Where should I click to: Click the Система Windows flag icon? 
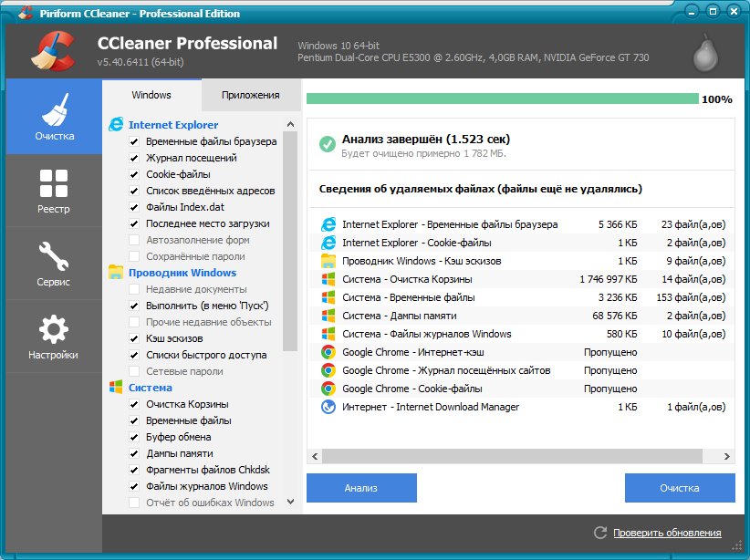pos(116,388)
